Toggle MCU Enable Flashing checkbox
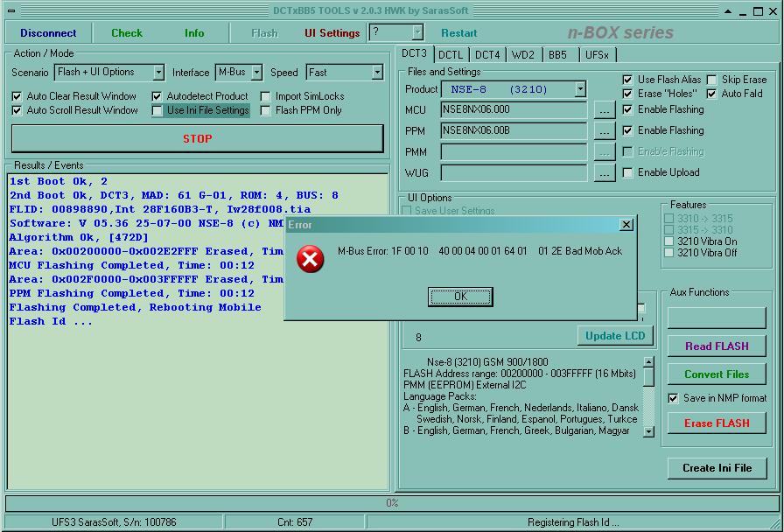Viewport: 784px width, 532px height. [627, 109]
